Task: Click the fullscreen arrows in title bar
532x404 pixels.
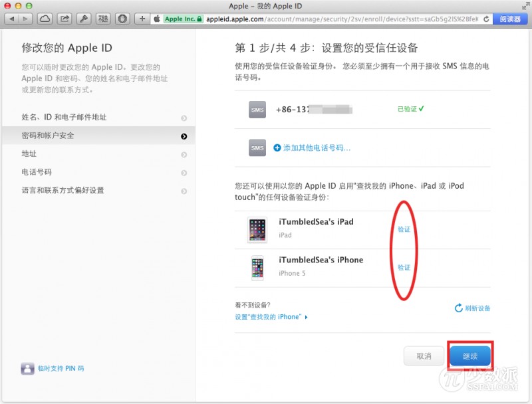Action: (525, 6)
